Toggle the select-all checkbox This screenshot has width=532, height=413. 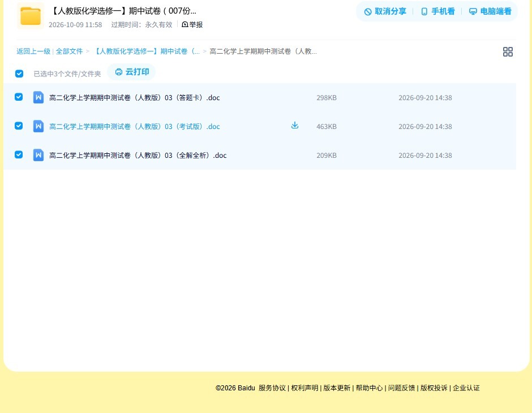[x=19, y=74]
